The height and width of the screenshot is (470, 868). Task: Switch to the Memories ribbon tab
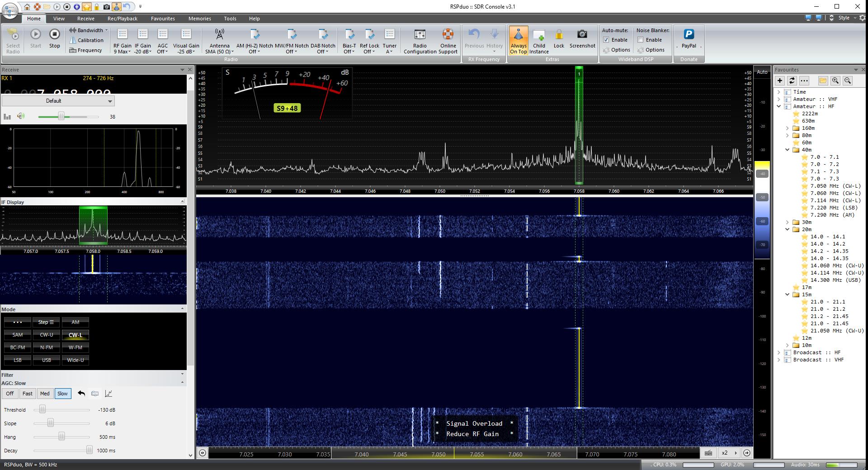(x=199, y=19)
